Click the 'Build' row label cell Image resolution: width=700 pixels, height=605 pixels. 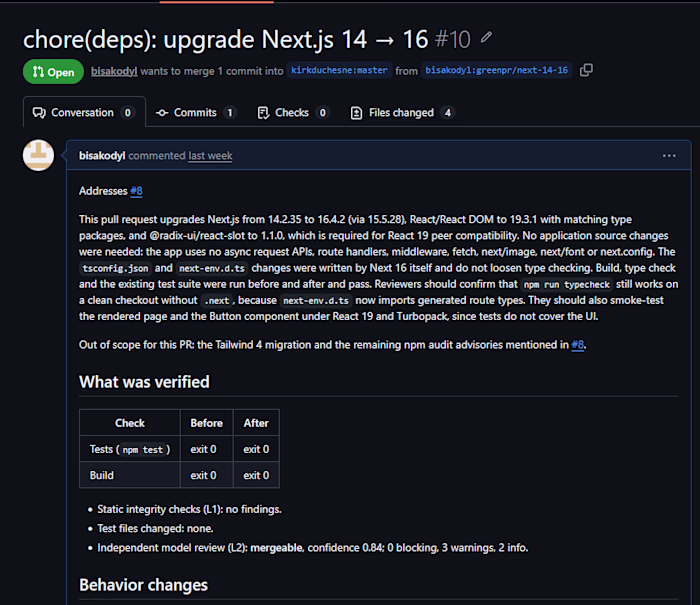pos(130,475)
